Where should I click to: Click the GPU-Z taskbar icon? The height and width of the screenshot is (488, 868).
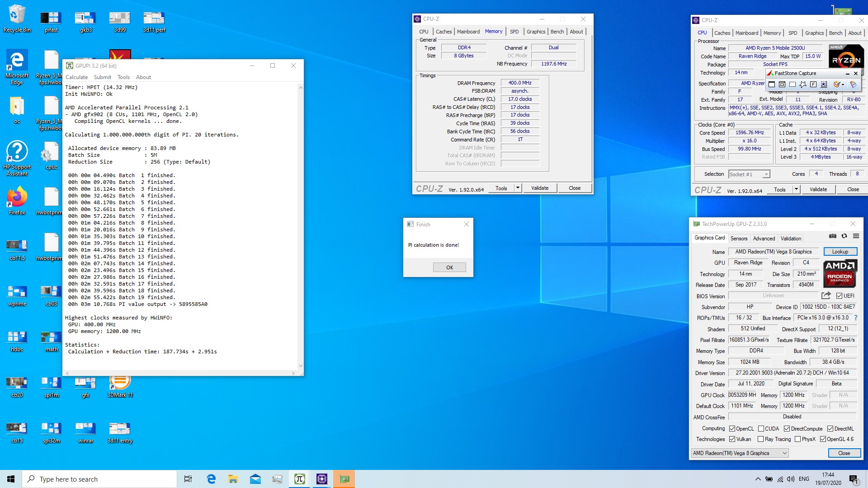click(x=344, y=479)
